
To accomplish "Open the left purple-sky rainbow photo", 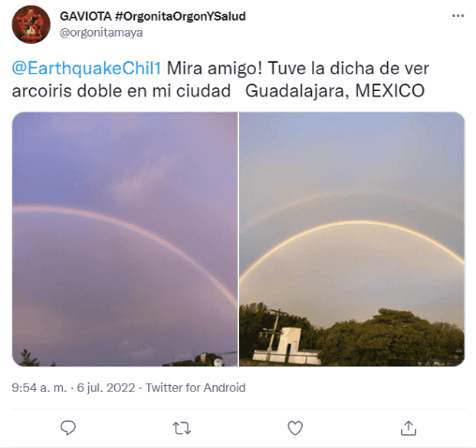I will (x=125, y=239).
